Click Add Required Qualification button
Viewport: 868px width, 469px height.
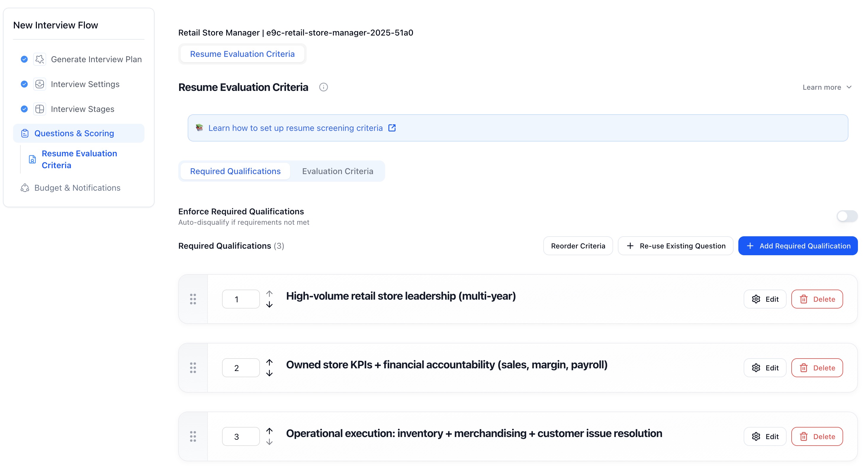coord(797,246)
